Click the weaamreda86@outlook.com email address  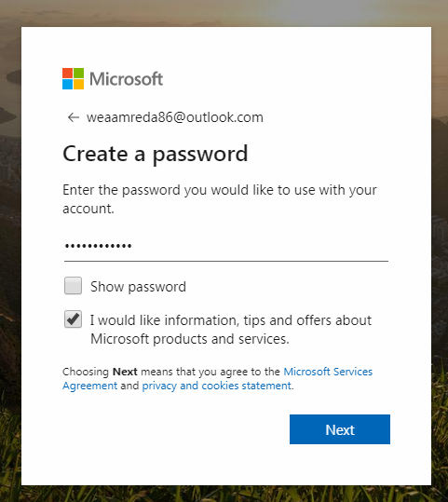(x=175, y=117)
